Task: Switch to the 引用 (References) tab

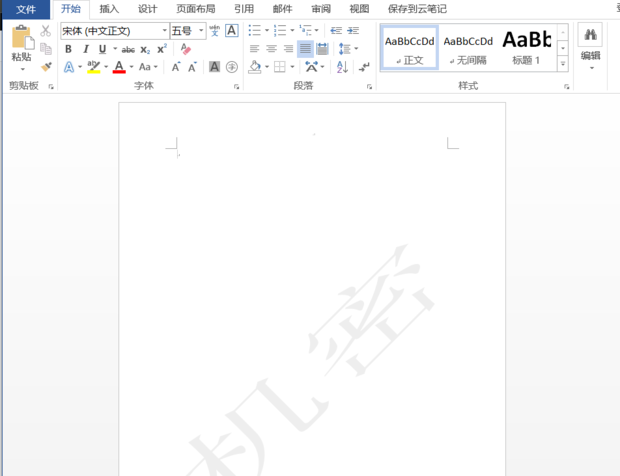Action: pyautogui.click(x=244, y=9)
